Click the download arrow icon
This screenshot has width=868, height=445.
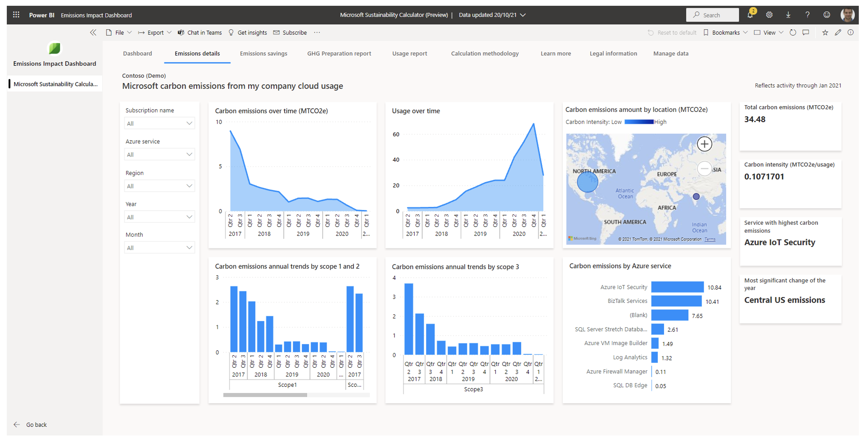click(x=788, y=15)
